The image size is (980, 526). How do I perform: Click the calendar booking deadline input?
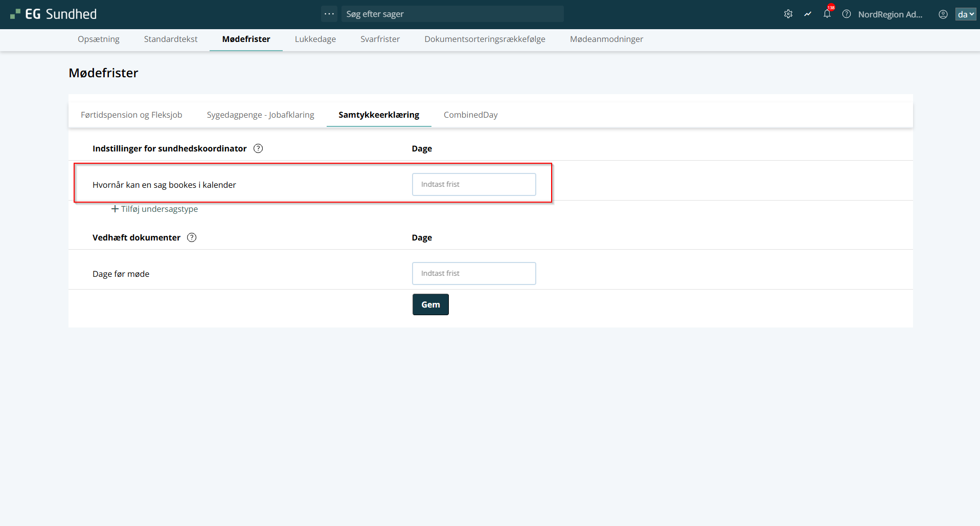coord(473,184)
